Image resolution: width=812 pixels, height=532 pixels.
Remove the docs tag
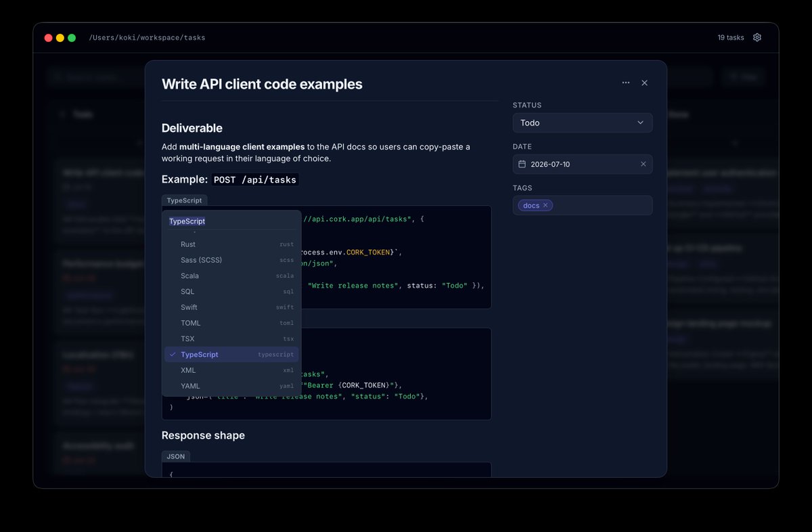click(545, 205)
